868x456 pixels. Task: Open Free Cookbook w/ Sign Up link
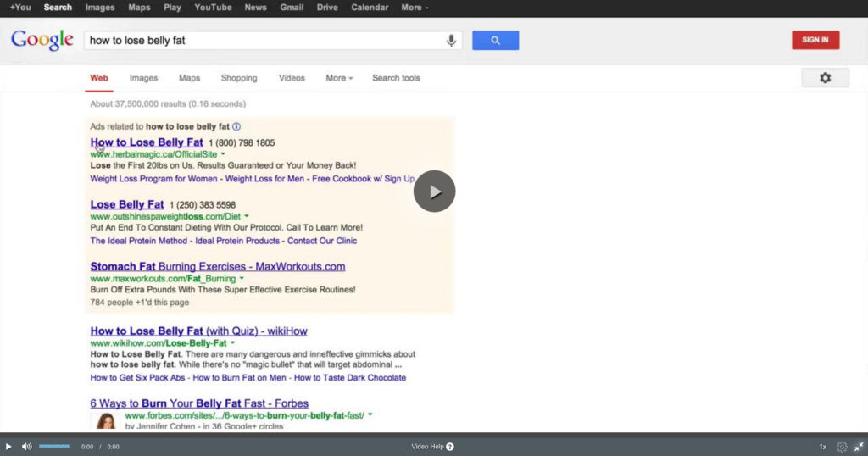coord(363,179)
